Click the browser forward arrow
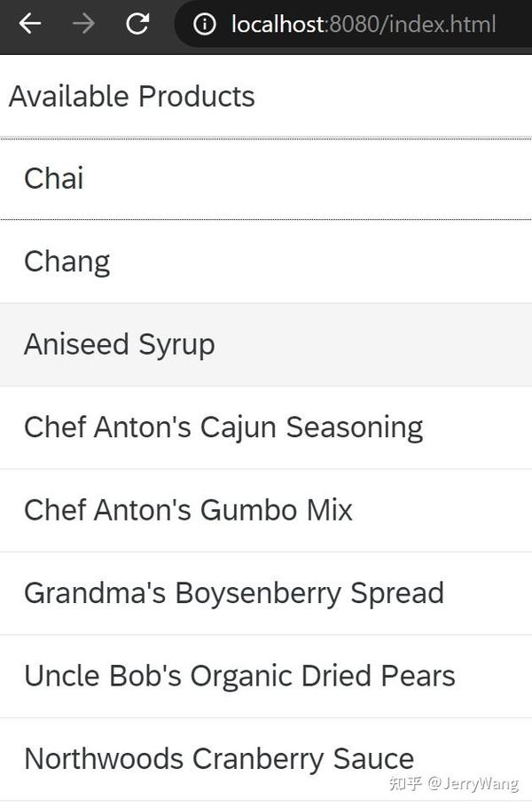 [x=83, y=24]
